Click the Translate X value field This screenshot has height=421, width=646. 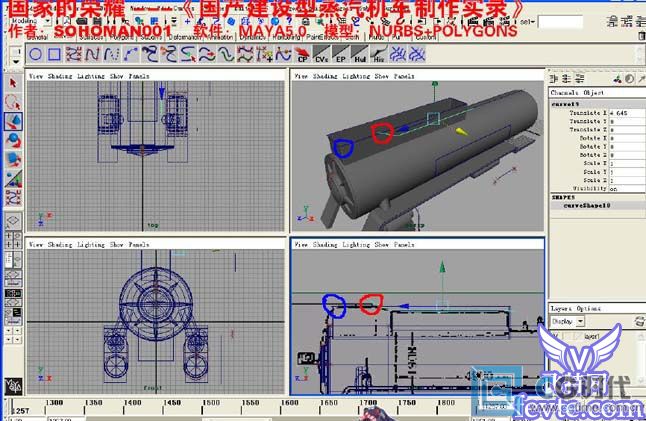tap(627, 113)
